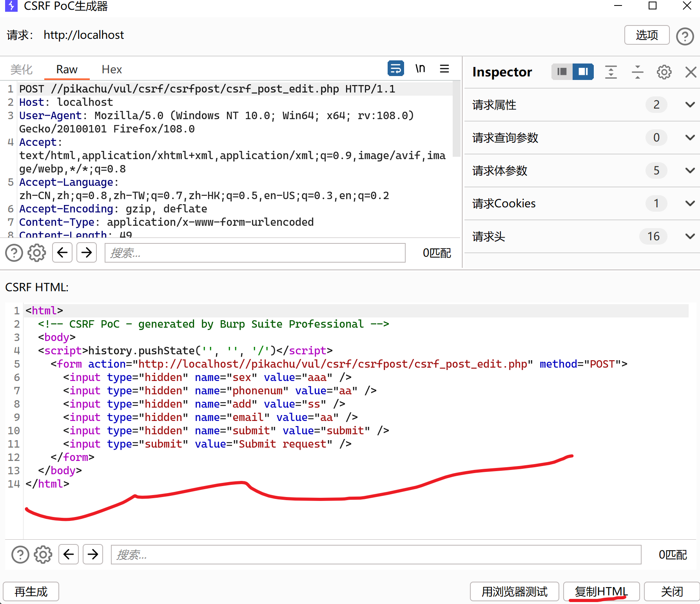
Task: Click 选项 options button
Action: click(x=647, y=35)
